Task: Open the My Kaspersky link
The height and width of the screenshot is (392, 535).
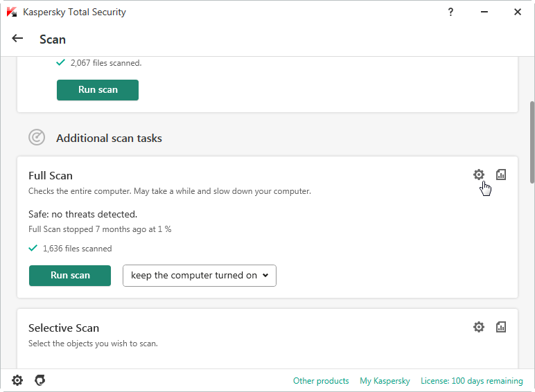Action: (x=385, y=381)
